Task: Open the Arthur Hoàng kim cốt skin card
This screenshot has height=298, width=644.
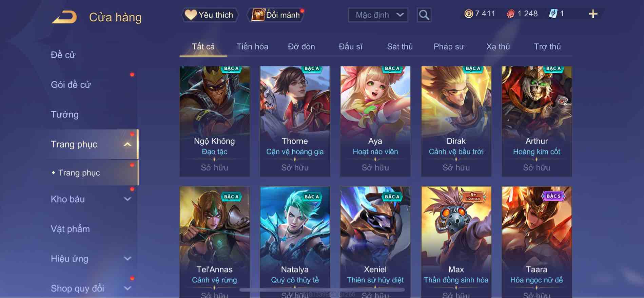Action: click(536, 121)
